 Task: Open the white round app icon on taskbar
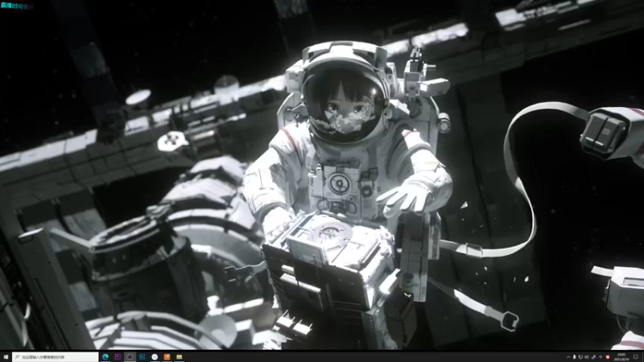click(155, 357)
